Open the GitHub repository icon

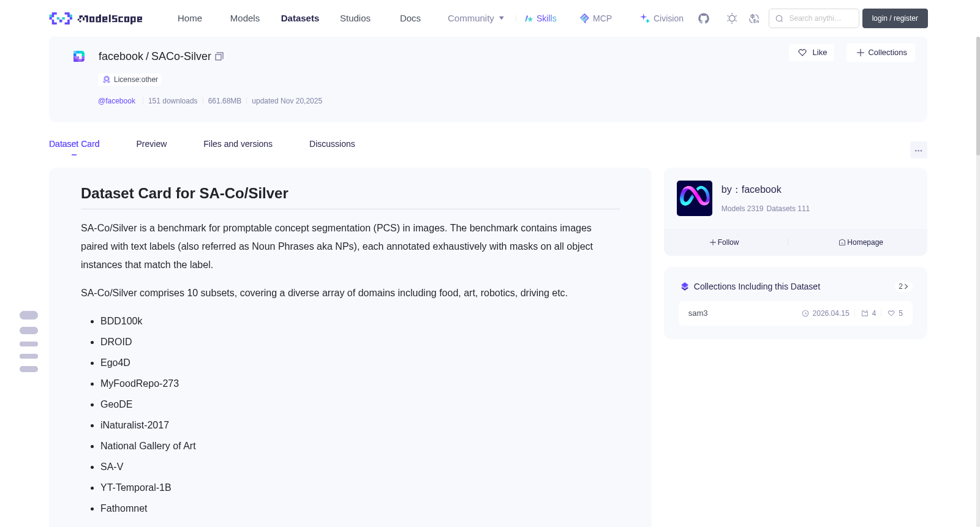704,18
